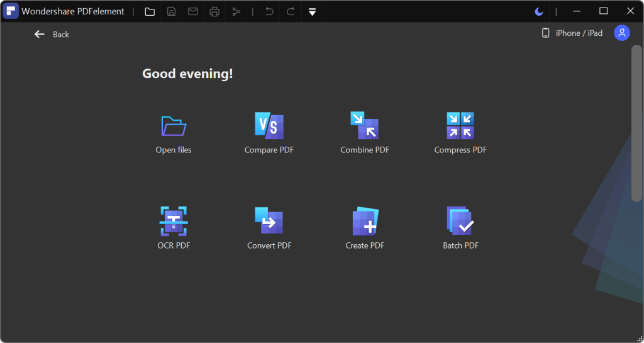Open the user account avatar

tap(622, 33)
